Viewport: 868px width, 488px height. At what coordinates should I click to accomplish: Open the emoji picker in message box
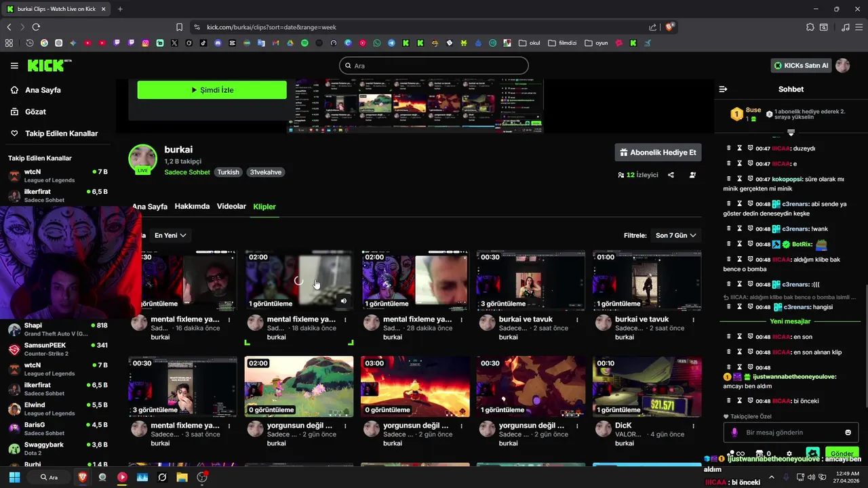848,432
